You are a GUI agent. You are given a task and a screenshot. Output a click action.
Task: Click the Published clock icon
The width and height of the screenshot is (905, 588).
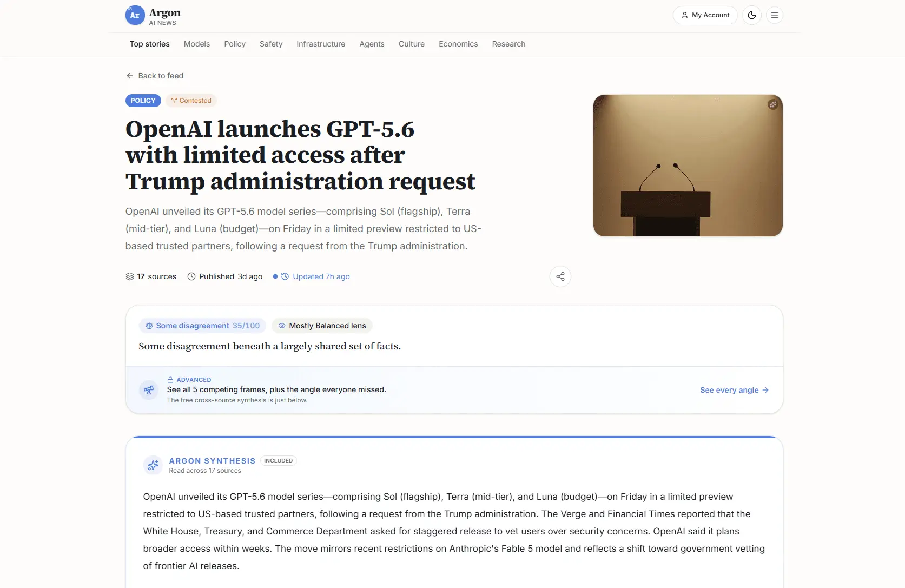tap(191, 276)
